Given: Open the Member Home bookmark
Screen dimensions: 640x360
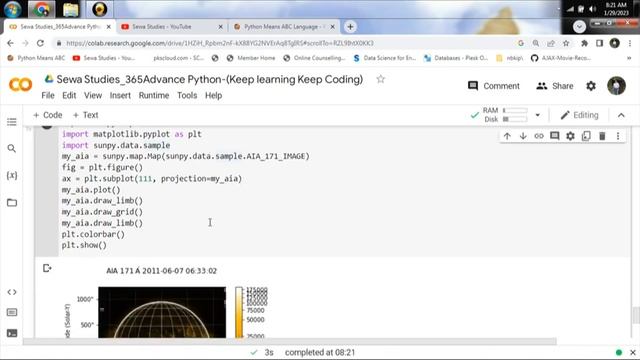Looking at the screenshot, I should [x=251, y=58].
